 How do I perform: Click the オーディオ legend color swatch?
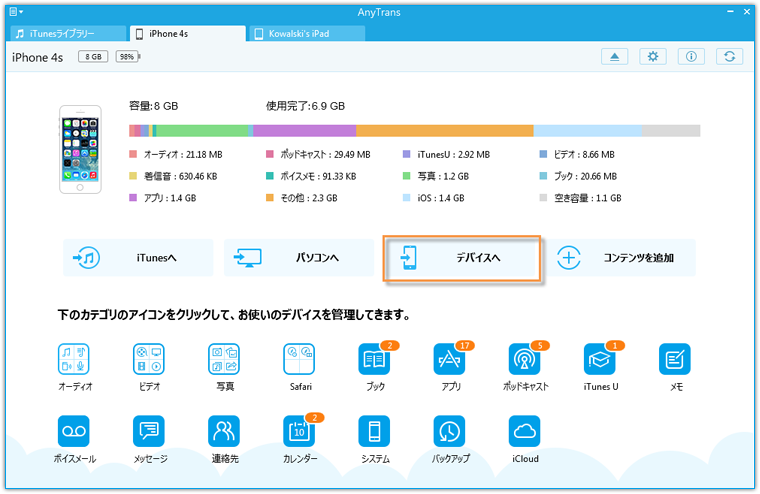coord(133,154)
